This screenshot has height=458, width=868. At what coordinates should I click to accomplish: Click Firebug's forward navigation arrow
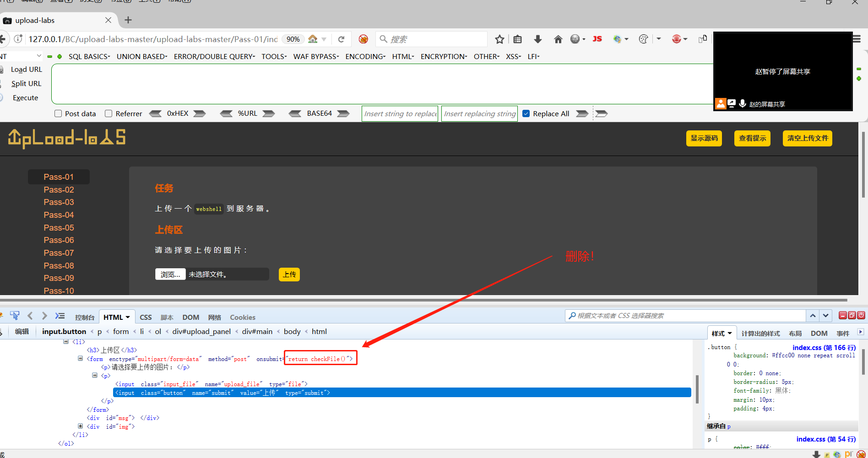point(44,315)
